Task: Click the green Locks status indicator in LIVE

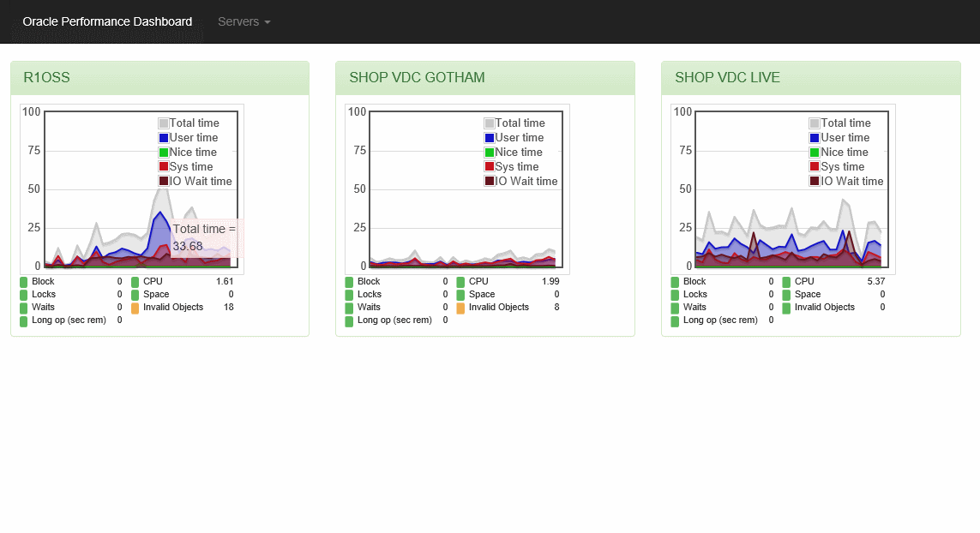Action: (x=675, y=295)
